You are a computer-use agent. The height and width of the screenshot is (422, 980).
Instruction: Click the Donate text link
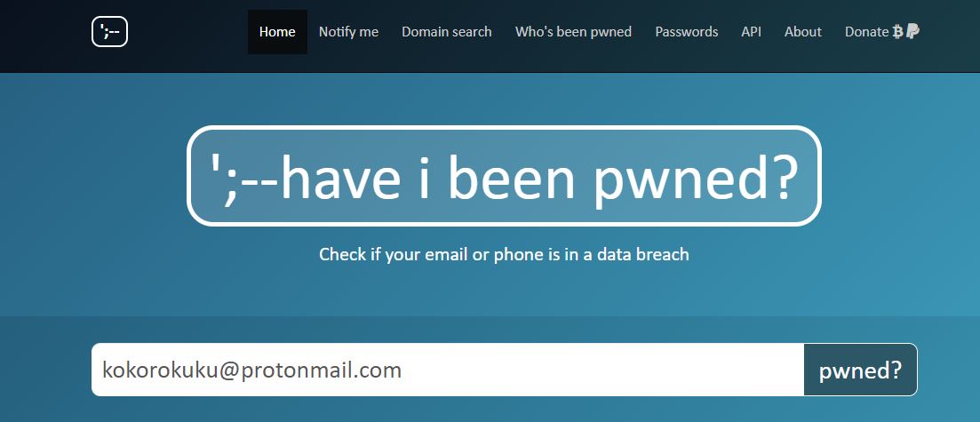point(867,32)
